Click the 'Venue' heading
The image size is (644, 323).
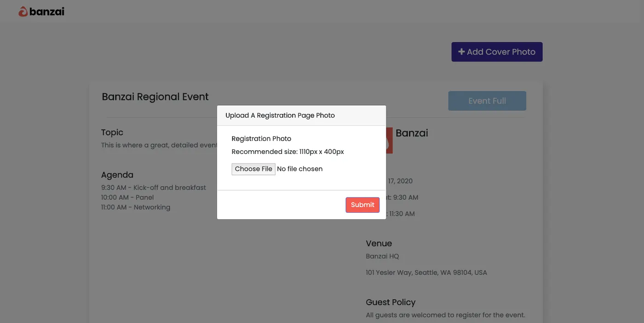379,244
